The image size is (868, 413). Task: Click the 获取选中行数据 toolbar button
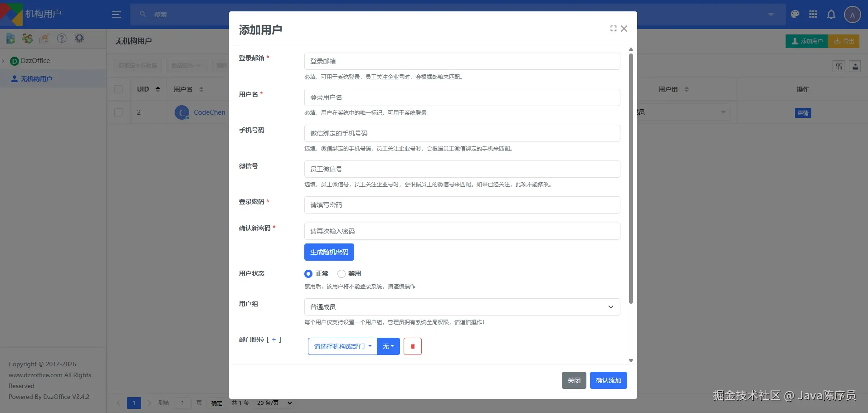(x=138, y=66)
